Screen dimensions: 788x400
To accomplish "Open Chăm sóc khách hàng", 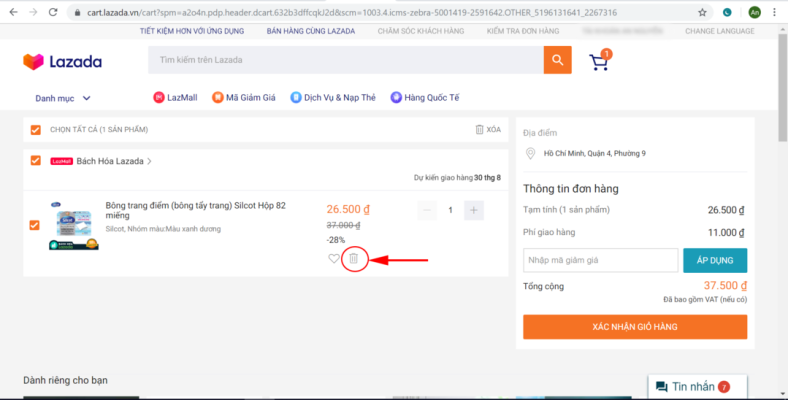I will coord(421,31).
